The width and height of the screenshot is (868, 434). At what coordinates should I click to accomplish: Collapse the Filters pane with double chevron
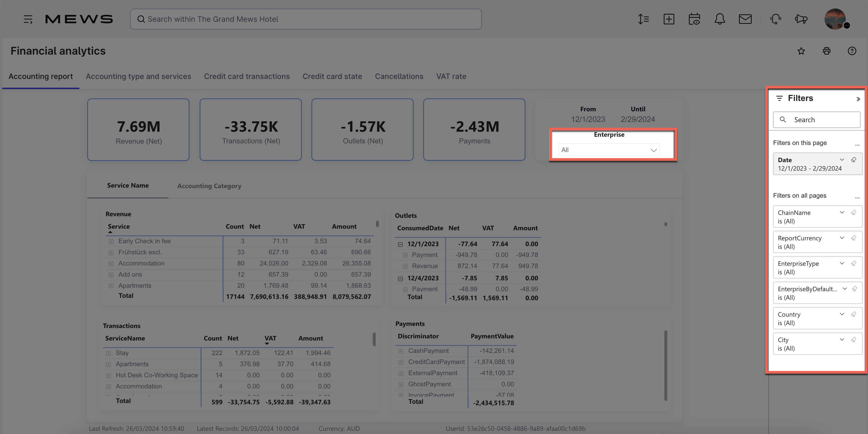point(858,99)
